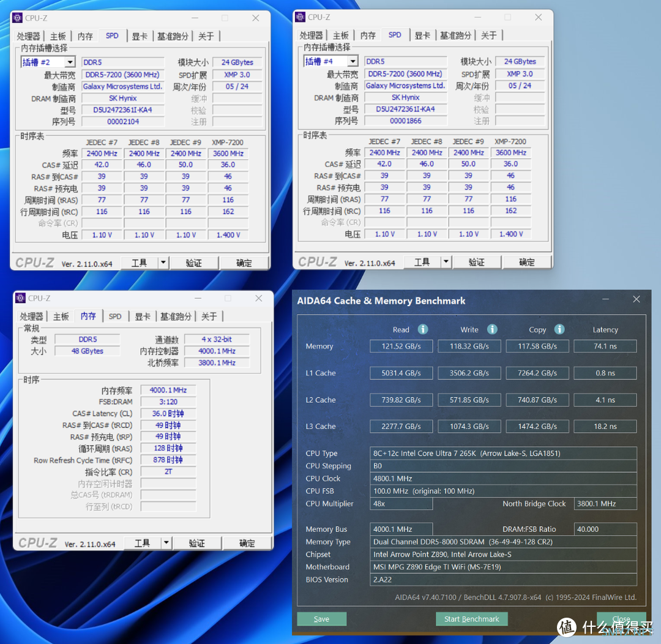Click Save button in AIDA64

coord(322,619)
